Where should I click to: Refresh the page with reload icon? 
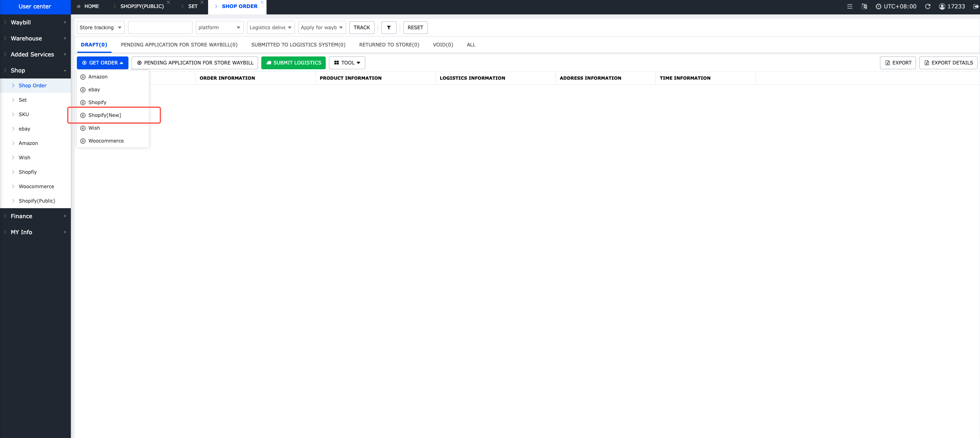click(928, 6)
